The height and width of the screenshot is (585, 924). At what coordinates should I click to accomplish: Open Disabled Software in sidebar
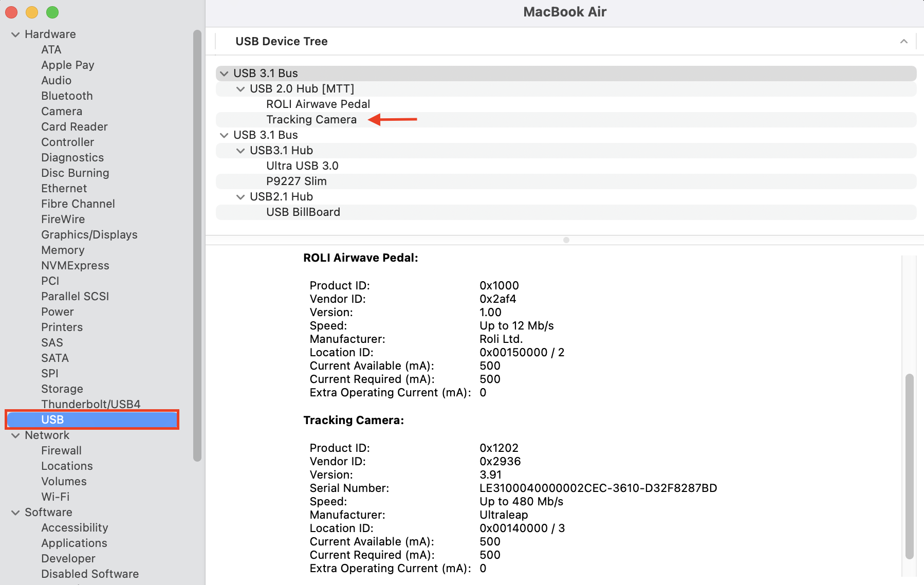(x=90, y=574)
